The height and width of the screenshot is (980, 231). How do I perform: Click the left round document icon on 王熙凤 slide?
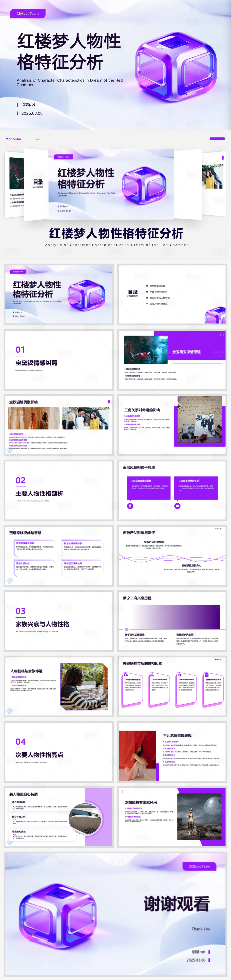[130, 506]
